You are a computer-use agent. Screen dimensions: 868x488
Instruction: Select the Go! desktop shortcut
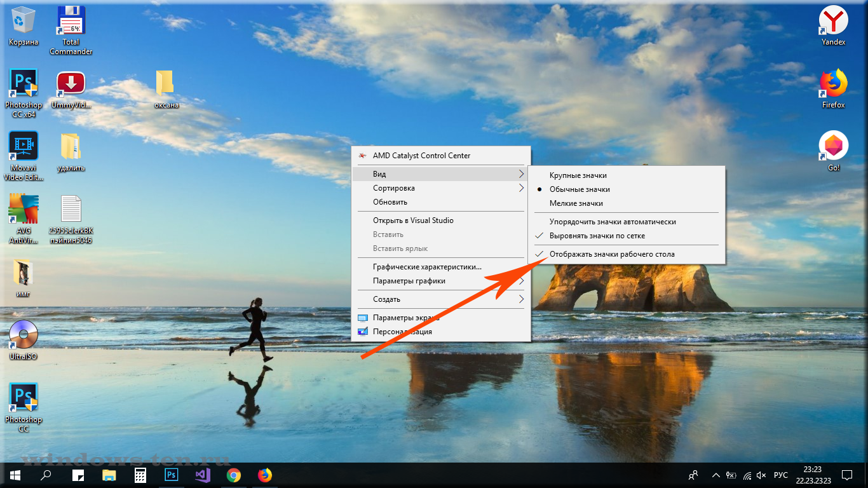tap(833, 152)
